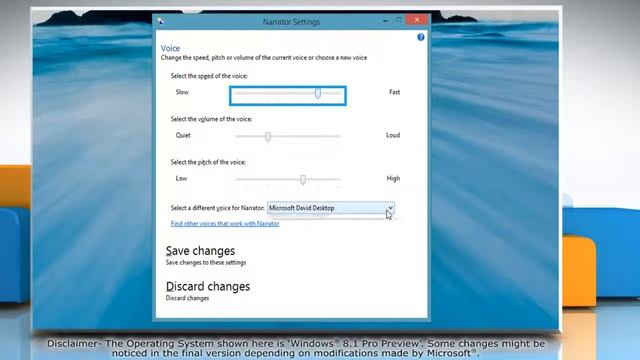
Task: Open Find other voices that work with Narrator link
Action: [x=225, y=224]
